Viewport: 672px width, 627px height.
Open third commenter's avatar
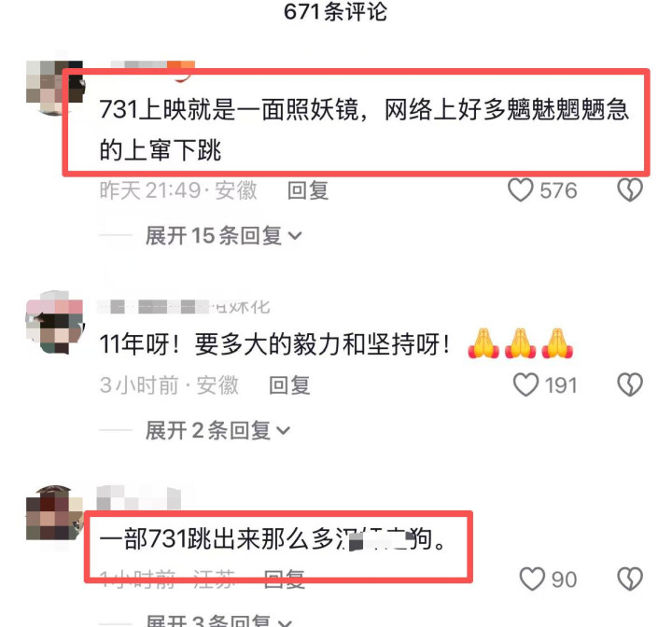pos(55,513)
